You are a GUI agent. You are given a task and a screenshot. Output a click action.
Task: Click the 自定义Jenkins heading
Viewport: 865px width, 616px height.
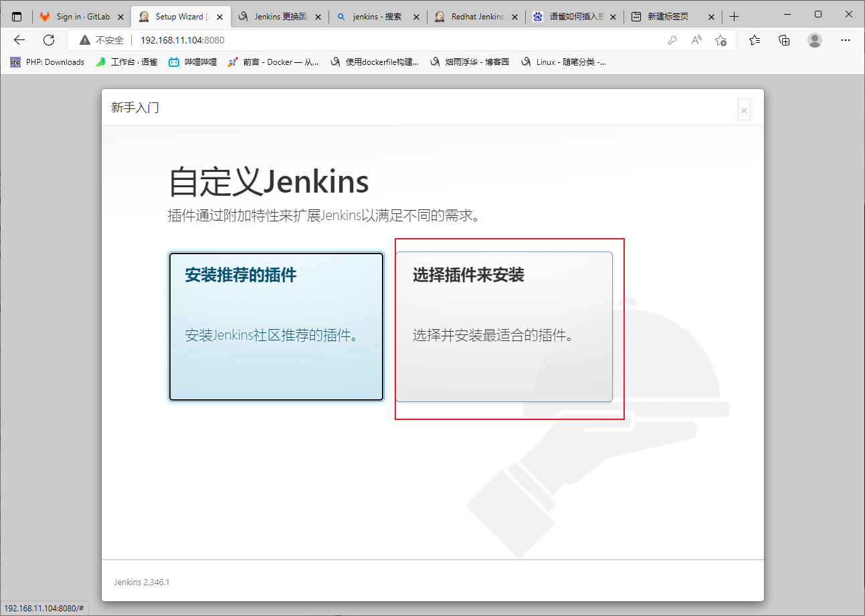point(268,181)
